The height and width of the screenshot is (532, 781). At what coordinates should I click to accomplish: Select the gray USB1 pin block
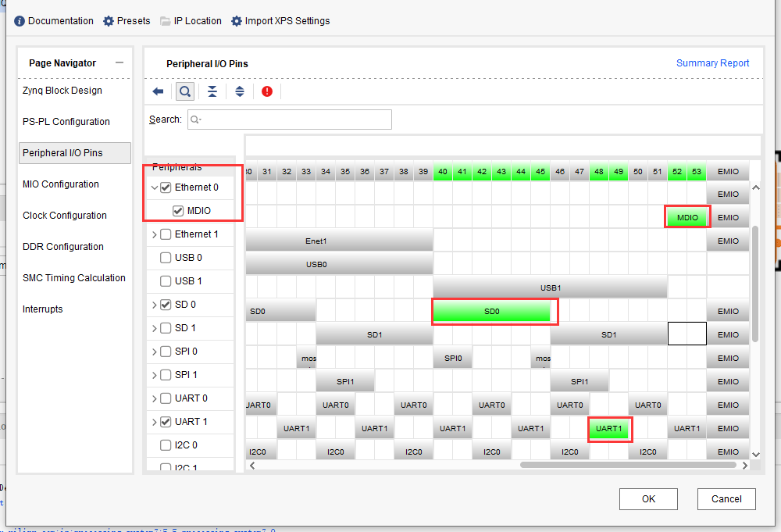pos(551,287)
